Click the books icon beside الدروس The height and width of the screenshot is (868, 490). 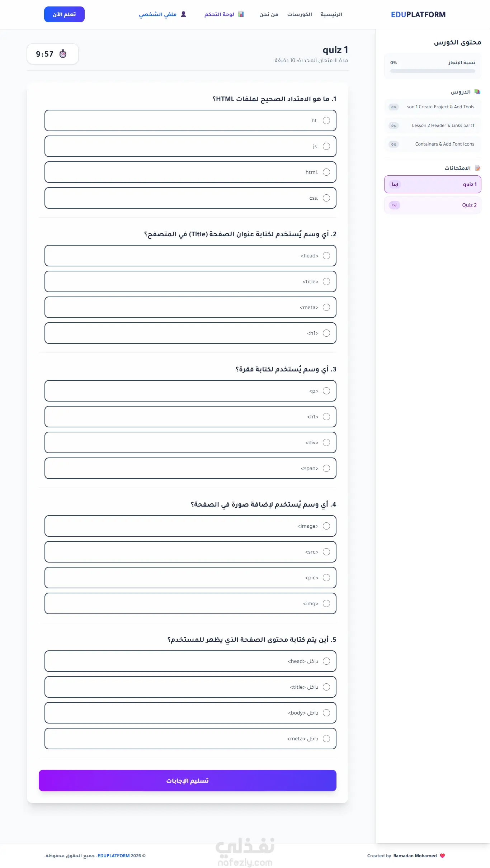477,92
